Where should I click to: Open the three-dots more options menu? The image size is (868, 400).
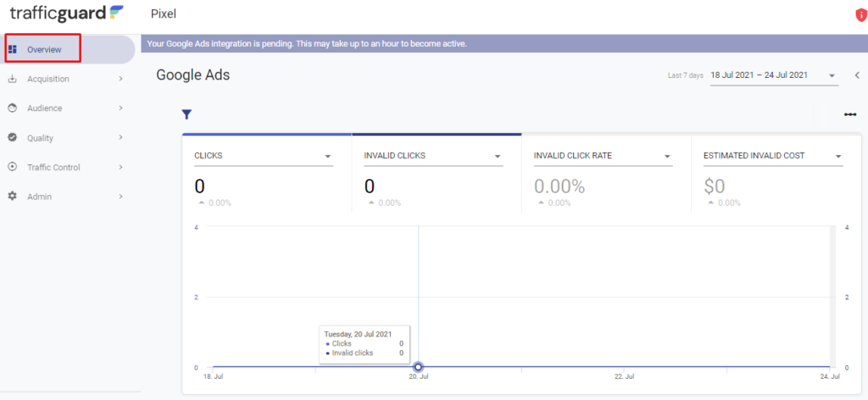pyautogui.click(x=849, y=114)
